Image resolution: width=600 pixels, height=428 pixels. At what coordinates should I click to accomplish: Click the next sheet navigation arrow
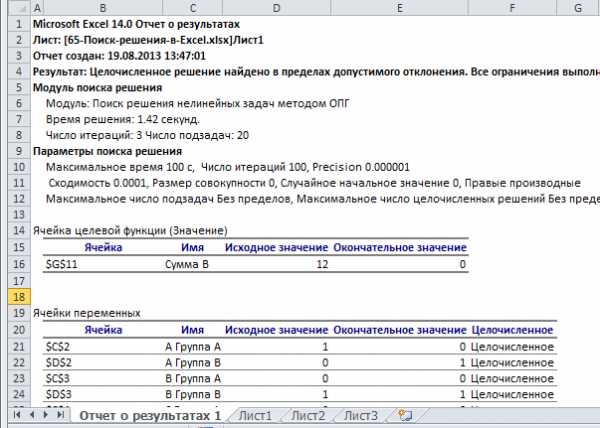click(41, 415)
